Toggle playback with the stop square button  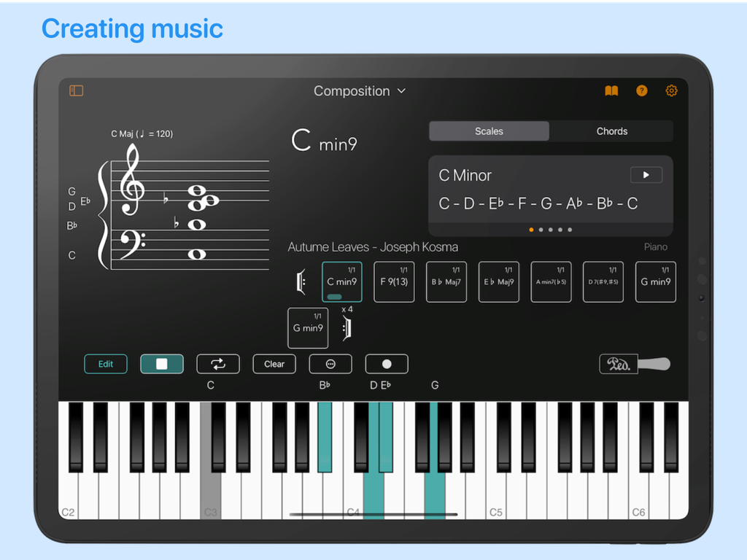click(162, 364)
